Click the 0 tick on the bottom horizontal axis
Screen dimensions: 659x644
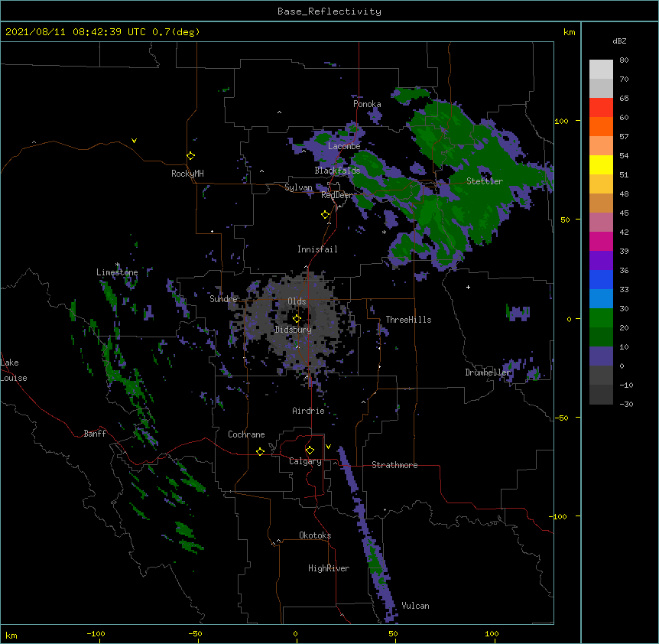point(295,633)
